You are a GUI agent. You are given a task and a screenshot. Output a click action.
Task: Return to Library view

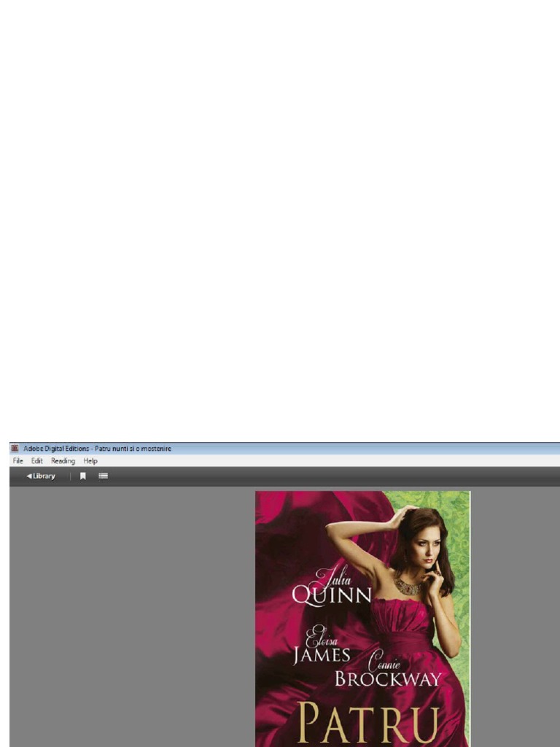coord(41,476)
